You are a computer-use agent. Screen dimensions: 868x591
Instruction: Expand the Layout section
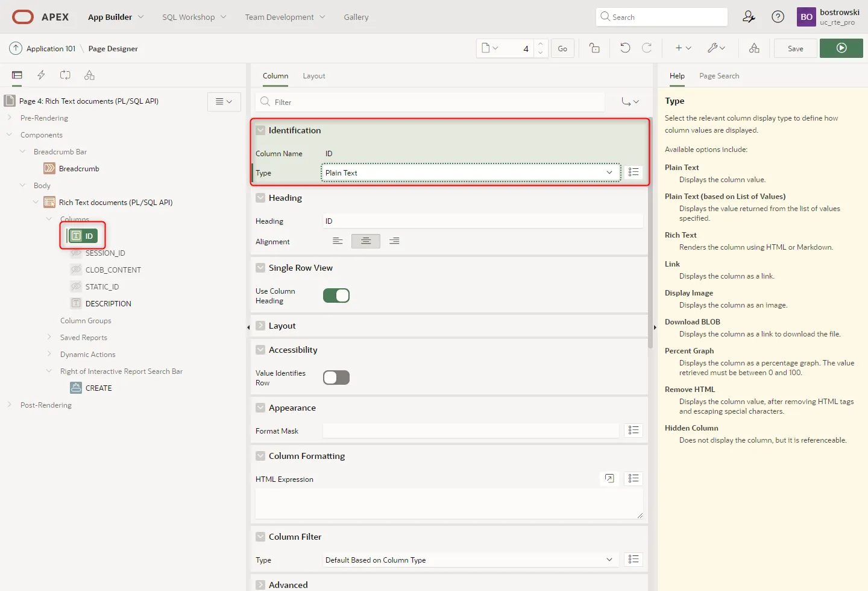point(260,326)
